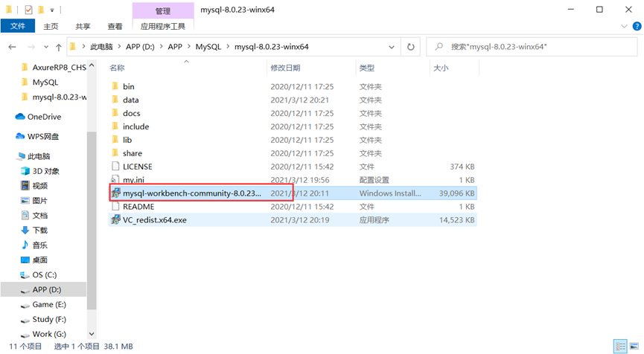
Task: Click the refresh button
Action: (x=411, y=47)
